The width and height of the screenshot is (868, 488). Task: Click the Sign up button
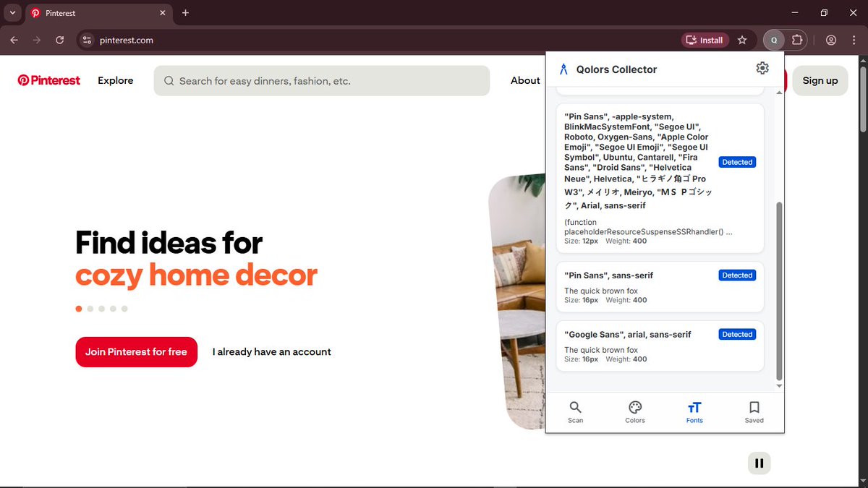click(820, 80)
